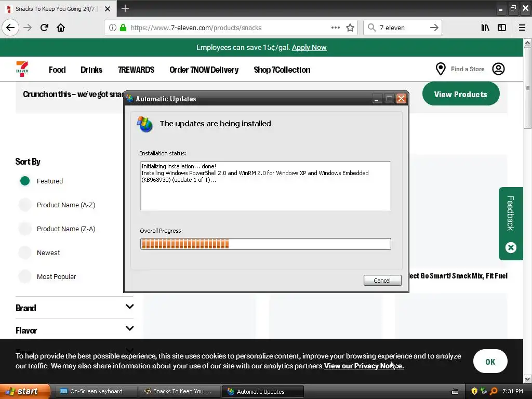Click the 7-Eleven logo

click(x=22, y=69)
